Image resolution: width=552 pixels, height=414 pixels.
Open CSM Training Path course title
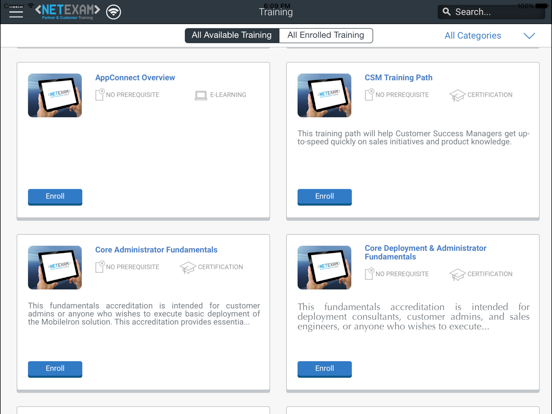tap(398, 77)
